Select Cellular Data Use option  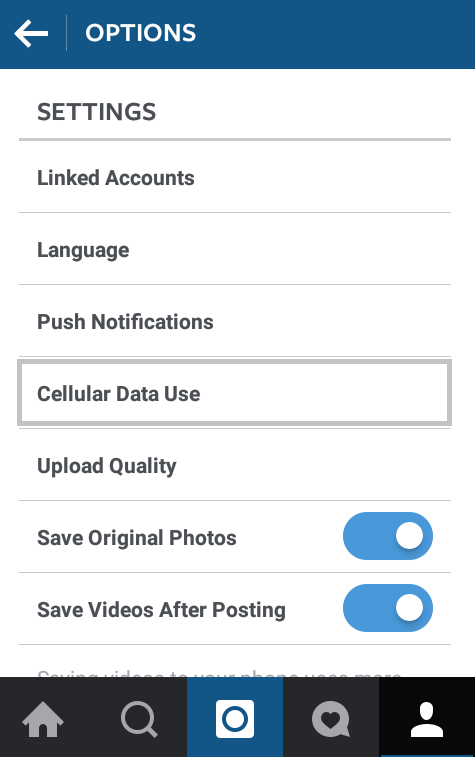tap(235, 393)
